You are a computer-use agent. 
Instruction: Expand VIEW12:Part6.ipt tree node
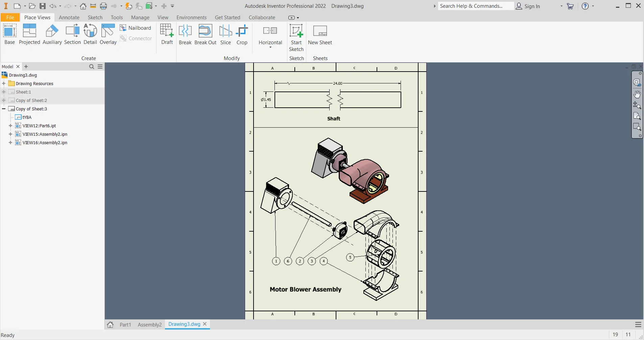click(10, 126)
